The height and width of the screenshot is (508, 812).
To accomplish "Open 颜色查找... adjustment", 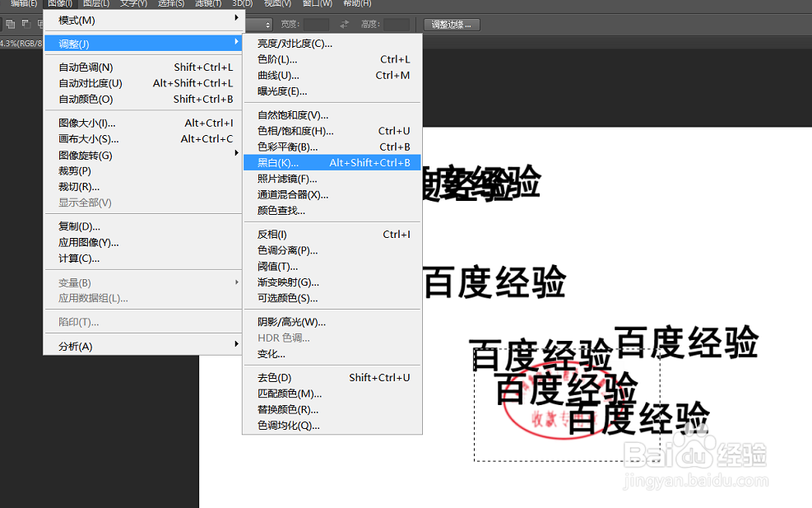I will [x=332, y=211].
